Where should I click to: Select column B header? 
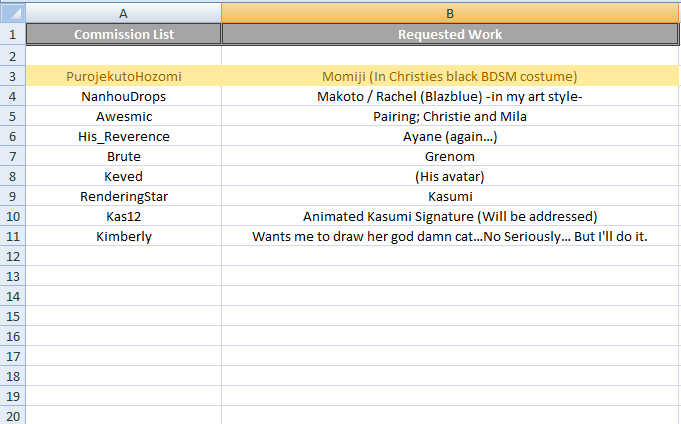point(450,13)
